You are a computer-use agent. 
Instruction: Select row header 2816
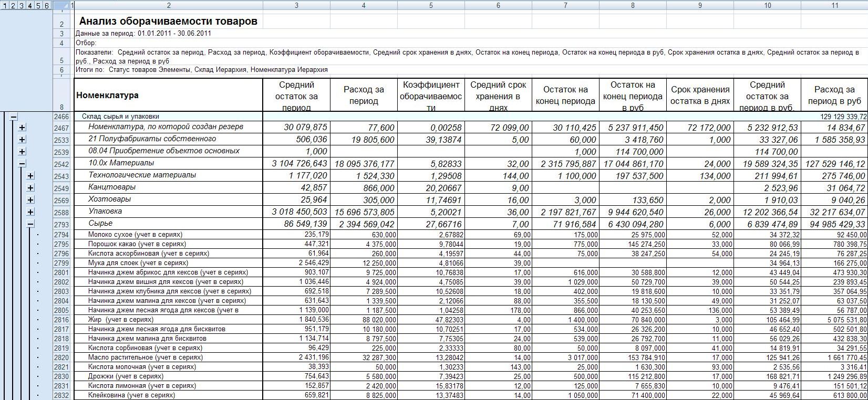[61, 320]
